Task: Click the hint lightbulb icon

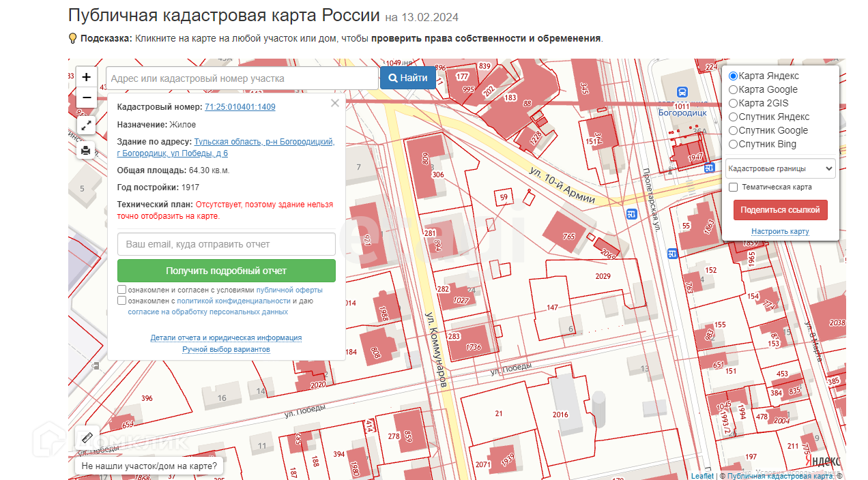Action: click(72, 38)
